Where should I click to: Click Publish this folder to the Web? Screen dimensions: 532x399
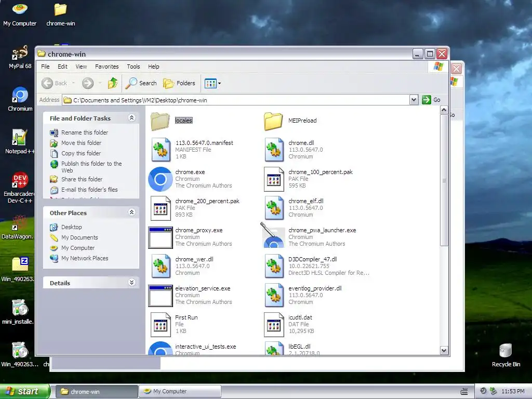tap(91, 167)
